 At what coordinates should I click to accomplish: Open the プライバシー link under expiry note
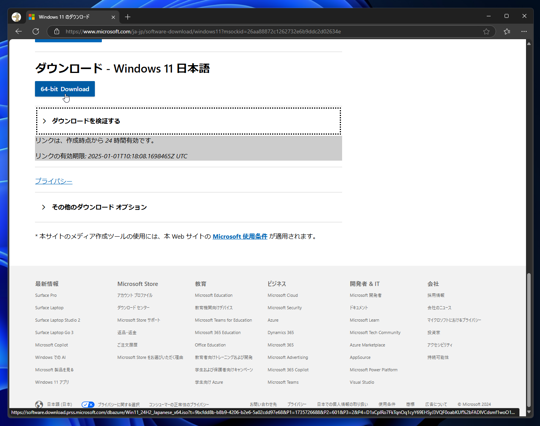click(x=54, y=181)
